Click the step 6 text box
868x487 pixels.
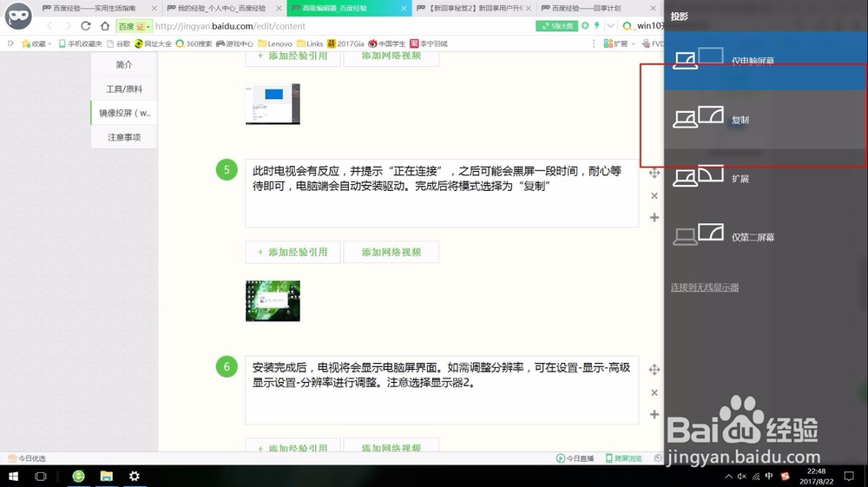point(442,390)
